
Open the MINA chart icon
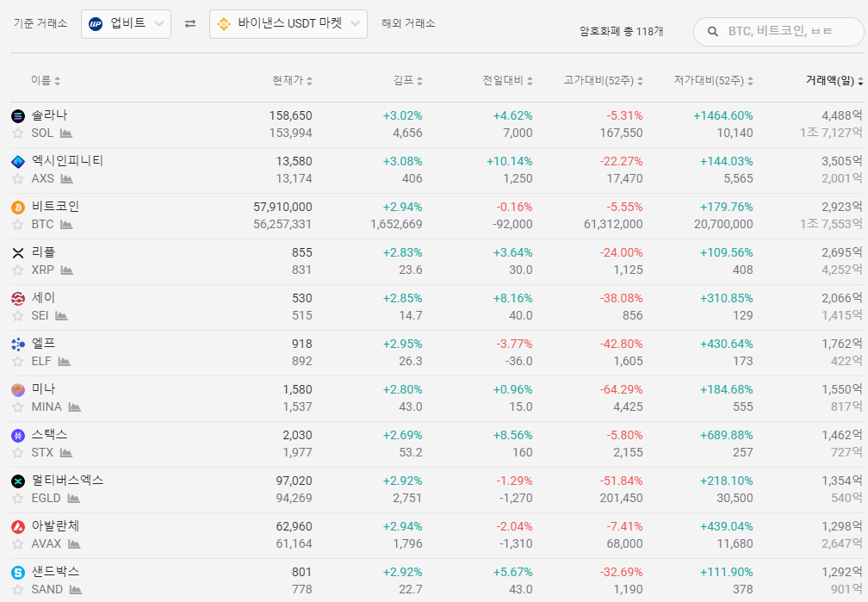point(75,407)
